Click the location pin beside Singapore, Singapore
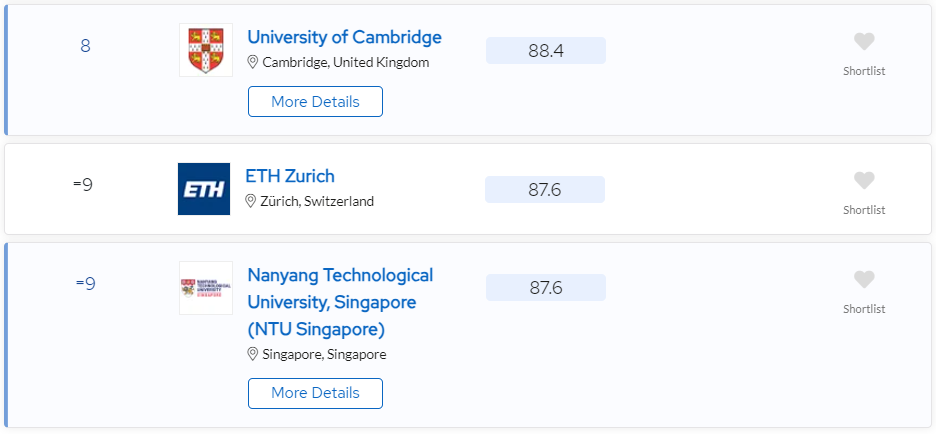 [253, 354]
